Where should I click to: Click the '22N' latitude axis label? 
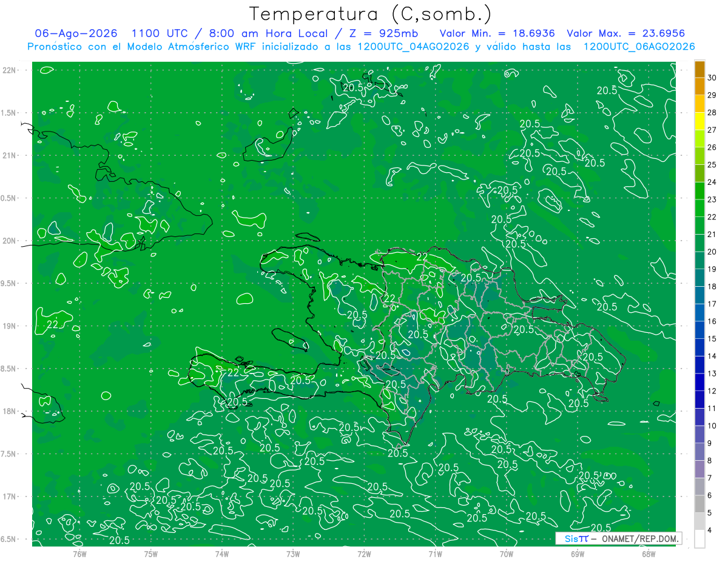click(10, 70)
